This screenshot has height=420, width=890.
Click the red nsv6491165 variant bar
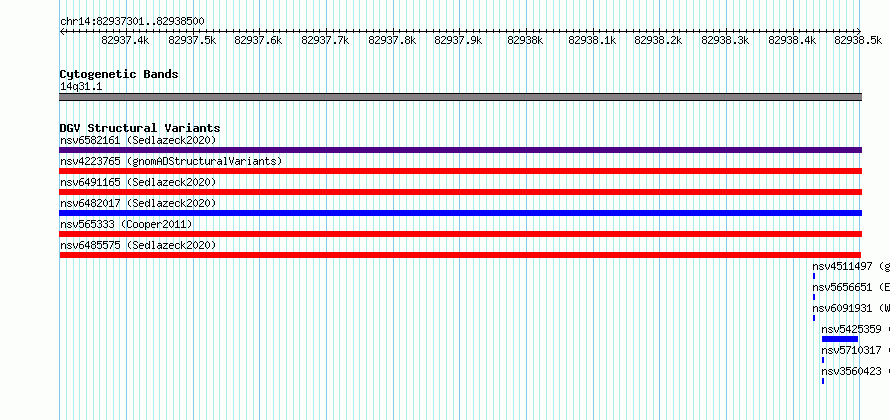(x=460, y=192)
